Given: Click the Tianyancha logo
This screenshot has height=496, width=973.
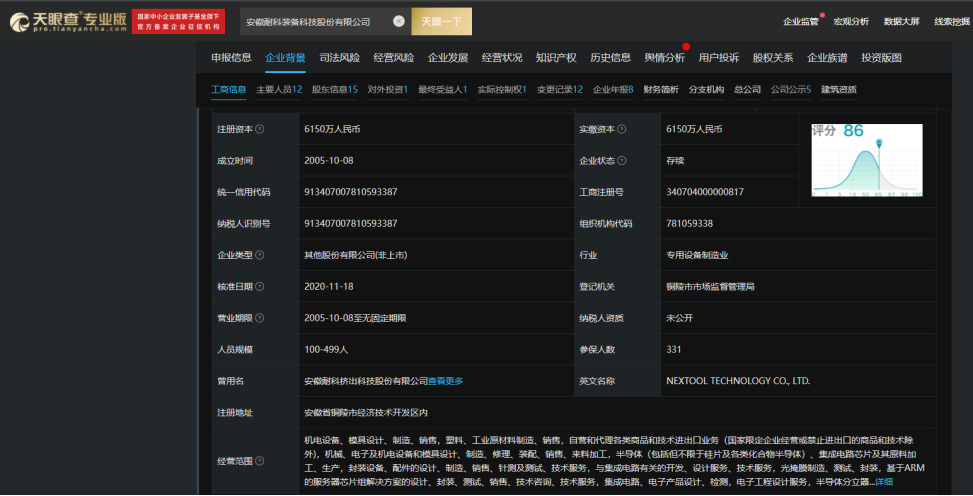Looking at the screenshot, I should 68,22.
